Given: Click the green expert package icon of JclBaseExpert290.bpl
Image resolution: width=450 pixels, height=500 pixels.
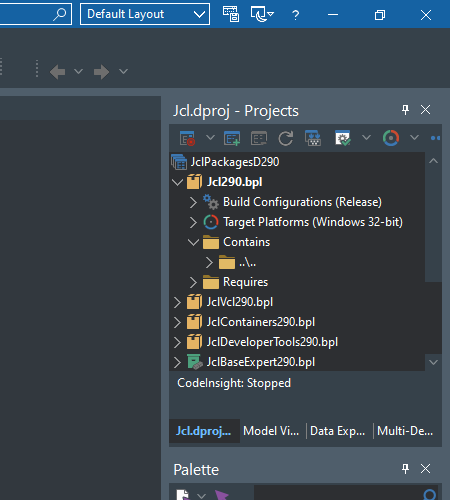Looking at the screenshot, I should [x=195, y=362].
